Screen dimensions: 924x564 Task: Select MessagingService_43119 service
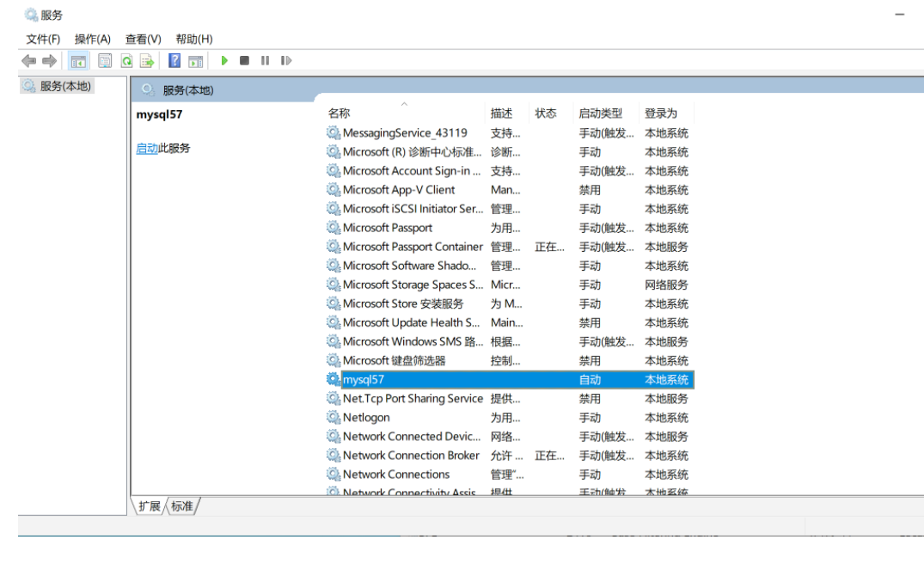(511, 133)
